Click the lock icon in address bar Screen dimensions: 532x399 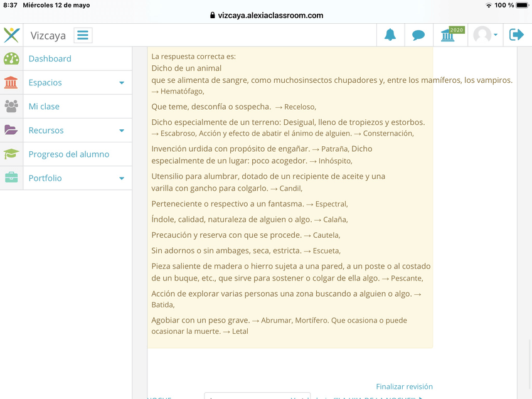[213, 15]
